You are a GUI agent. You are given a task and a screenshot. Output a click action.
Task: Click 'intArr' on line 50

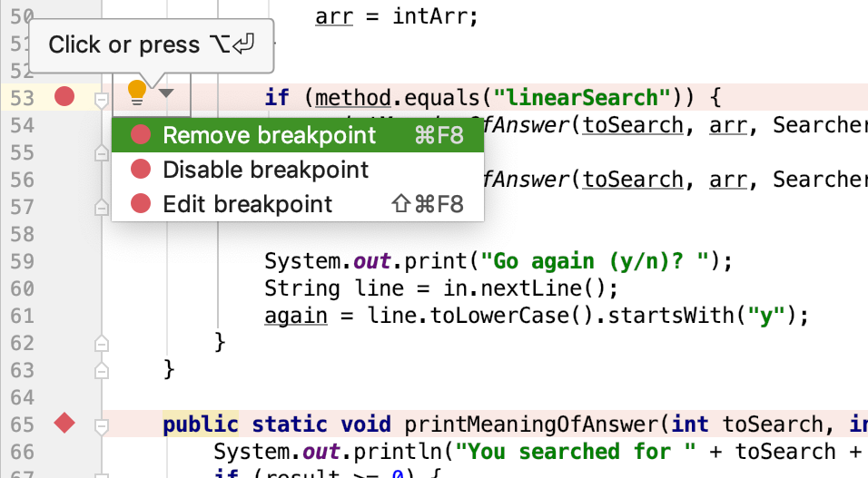(x=429, y=16)
